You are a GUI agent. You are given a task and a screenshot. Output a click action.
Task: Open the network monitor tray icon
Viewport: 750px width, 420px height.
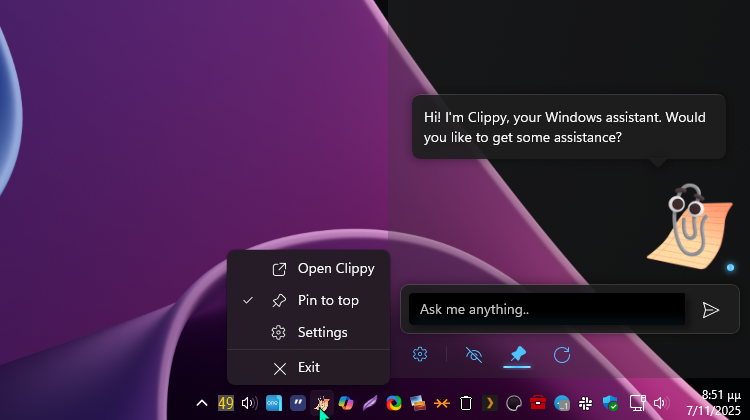pyautogui.click(x=638, y=403)
